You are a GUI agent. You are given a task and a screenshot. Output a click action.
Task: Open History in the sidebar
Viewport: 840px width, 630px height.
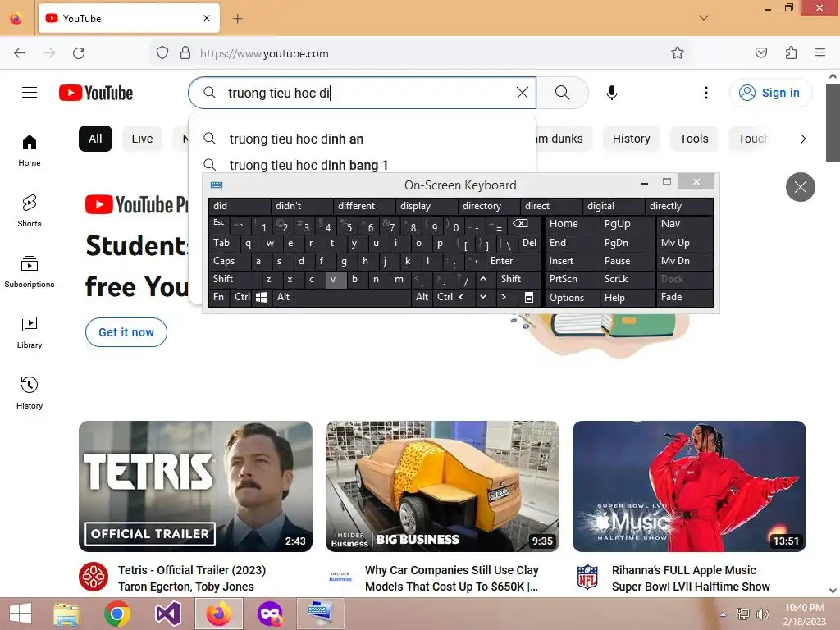pos(30,393)
